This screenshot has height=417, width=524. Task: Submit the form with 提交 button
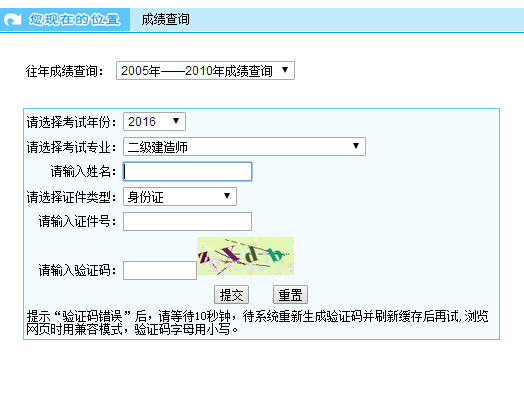tap(231, 295)
